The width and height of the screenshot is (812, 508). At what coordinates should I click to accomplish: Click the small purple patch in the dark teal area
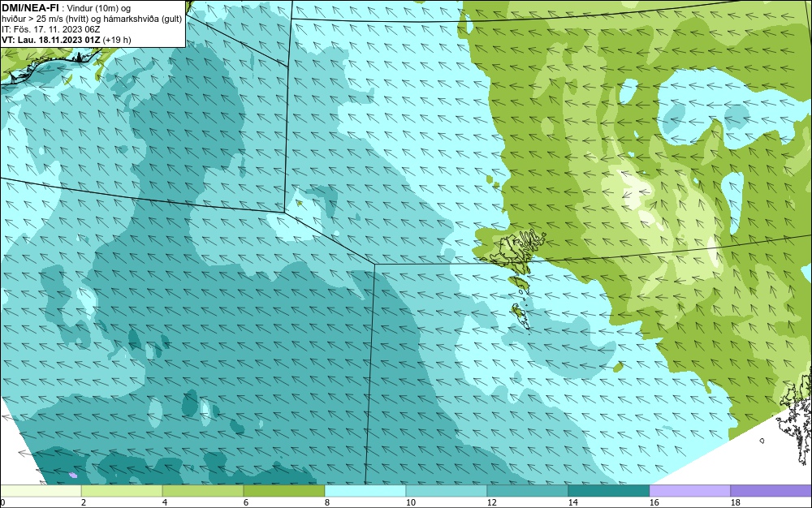click(x=73, y=475)
